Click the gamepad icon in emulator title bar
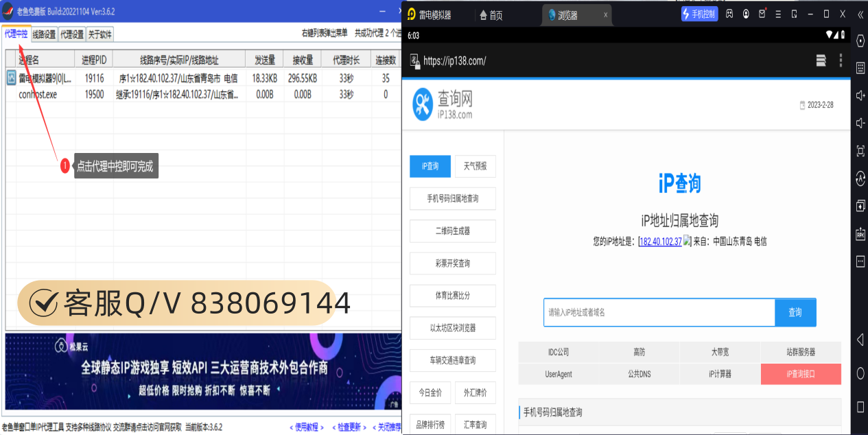This screenshot has height=435, width=868. point(729,14)
